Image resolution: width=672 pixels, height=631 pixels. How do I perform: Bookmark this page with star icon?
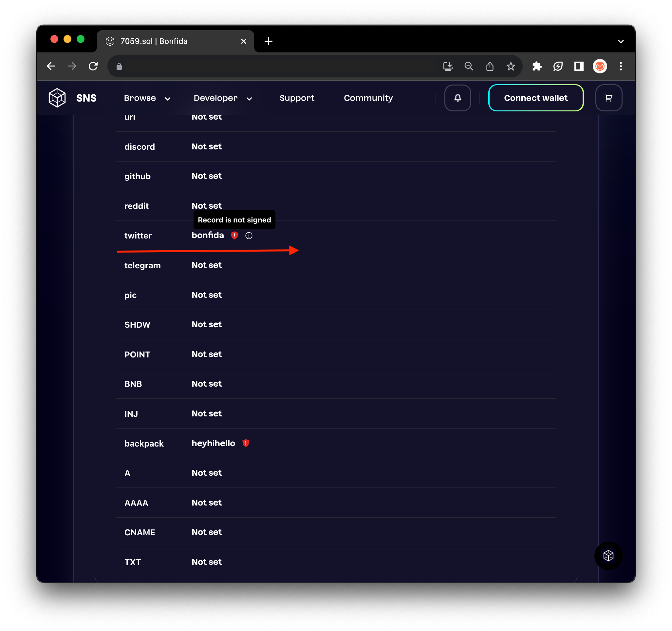[x=511, y=66]
